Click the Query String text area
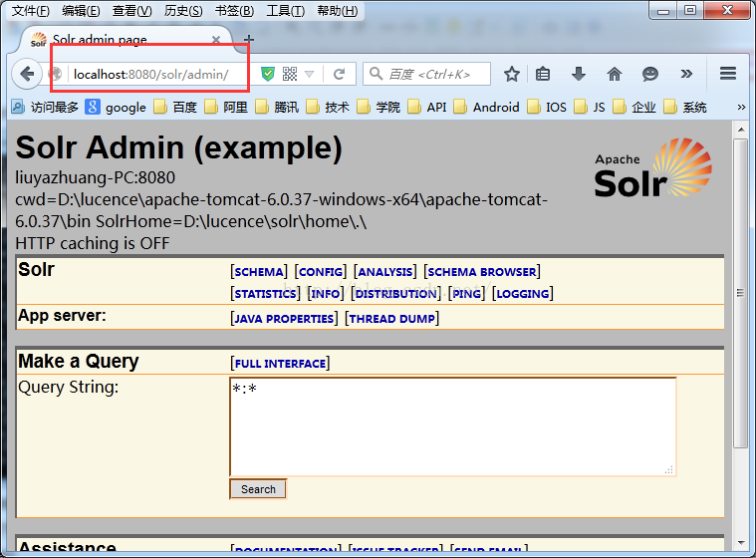 453,426
